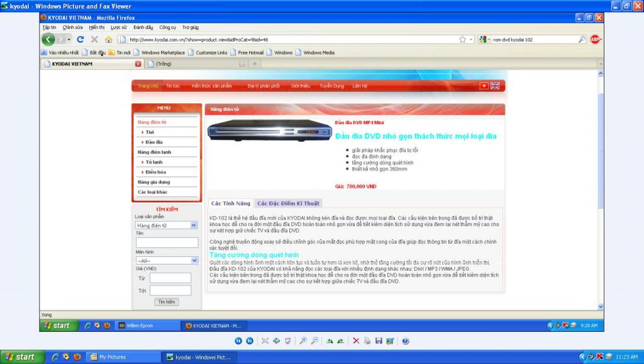Click the Home icon in Firefox toolbar

click(108, 40)
